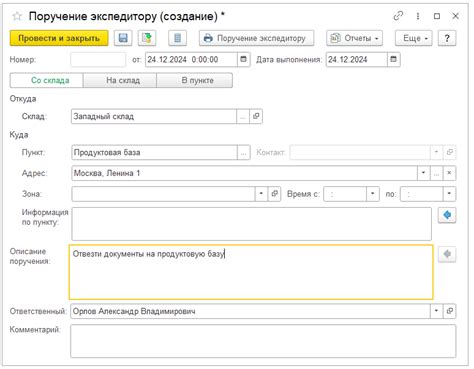Click grey arrow beside Описание поручения
The image size is (474, 369).
click(447, 254)
